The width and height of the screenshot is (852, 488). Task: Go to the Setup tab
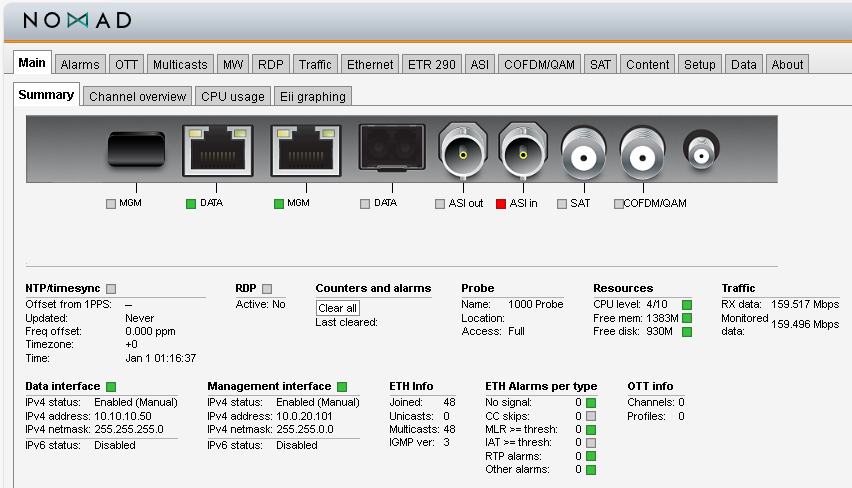(699, 64)
